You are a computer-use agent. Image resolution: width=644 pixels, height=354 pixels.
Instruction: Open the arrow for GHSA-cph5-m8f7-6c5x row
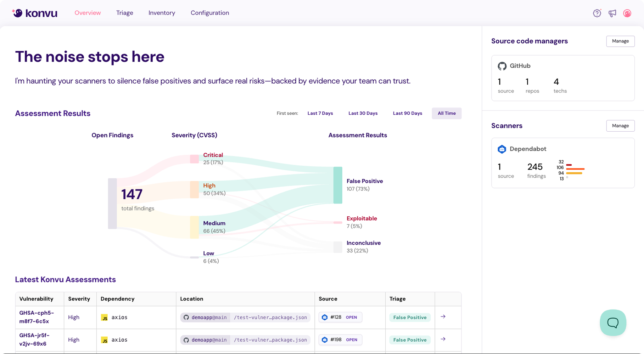[443, 316]
